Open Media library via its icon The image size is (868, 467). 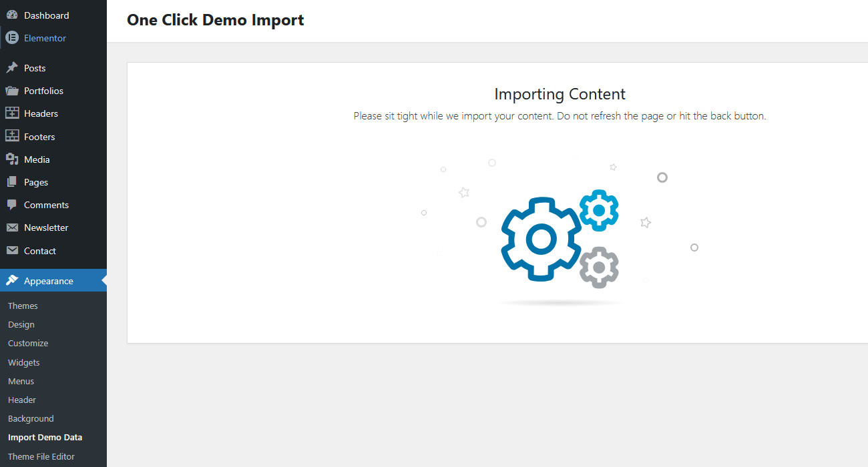pos(11,159)
